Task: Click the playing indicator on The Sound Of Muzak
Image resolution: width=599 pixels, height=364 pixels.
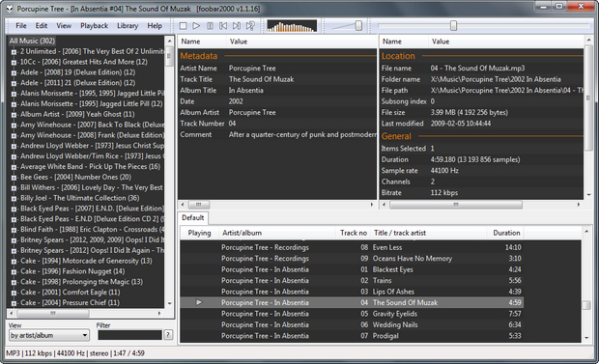Action: [199, 302]
